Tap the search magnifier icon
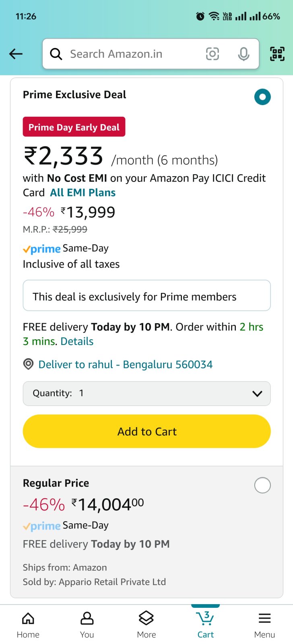Image resolution: width=293 pixels, height=644 pixels. [x=56, y=54]
